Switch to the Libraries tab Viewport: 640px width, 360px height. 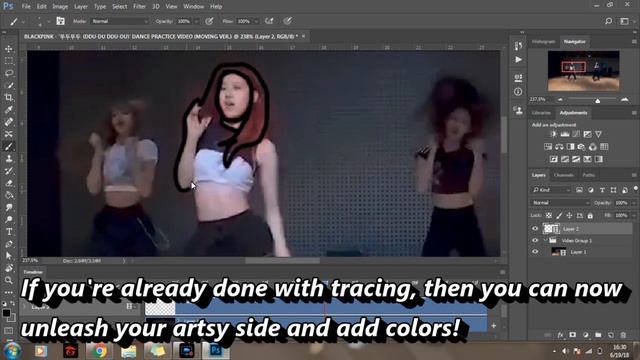(x=542, y=113)
